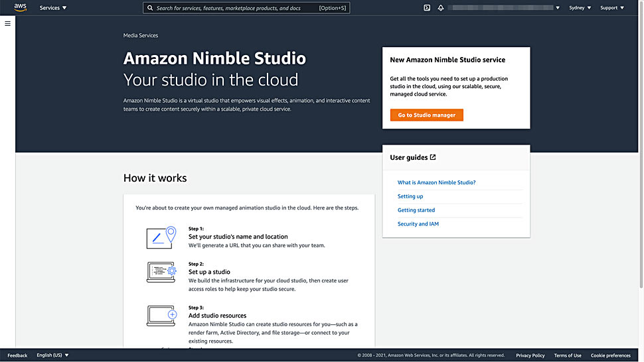Viewport: 644px width, 362px height.
Task: Open the User guides external link icon
Action: click(x=433, y=157)
